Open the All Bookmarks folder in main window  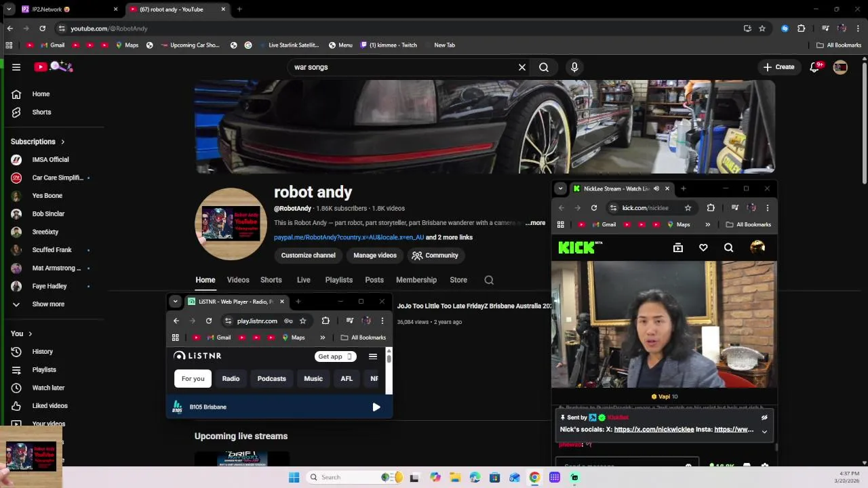pyautogui.click(x=839, y=45)
